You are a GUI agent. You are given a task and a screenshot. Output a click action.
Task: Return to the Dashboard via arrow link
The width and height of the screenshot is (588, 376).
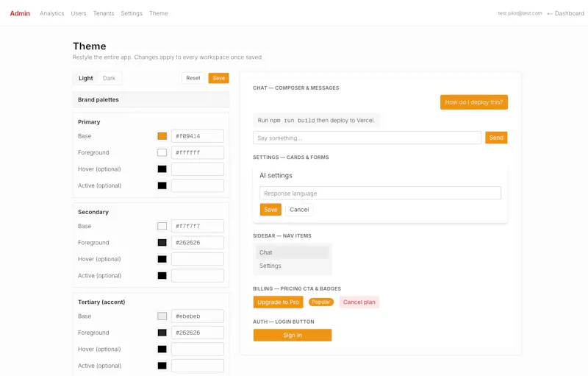click(x=565, y=13)
